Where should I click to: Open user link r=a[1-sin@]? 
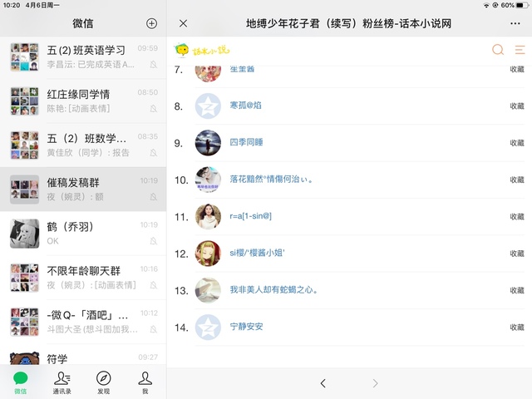coord(250,216)
